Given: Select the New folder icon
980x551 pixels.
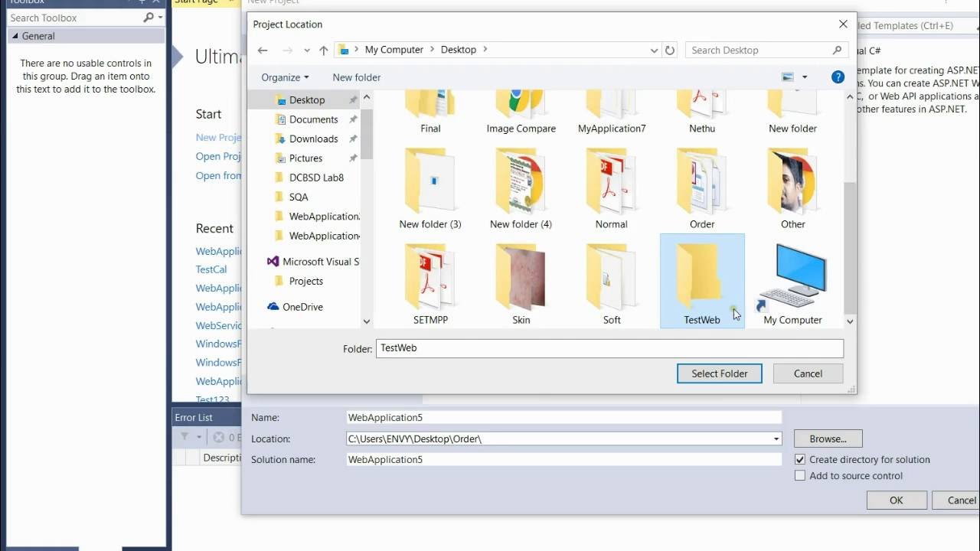Looking at the screenshot, I should click(x=792, y=113).
